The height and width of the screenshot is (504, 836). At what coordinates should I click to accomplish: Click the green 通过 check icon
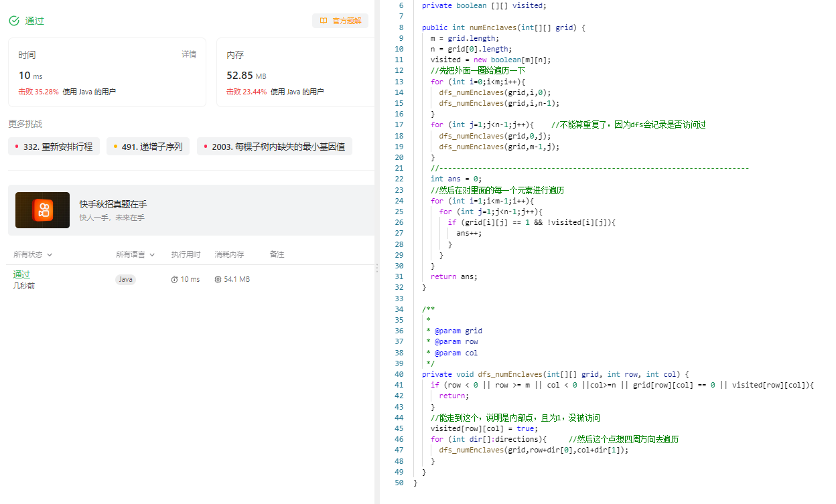pos(14,21)
